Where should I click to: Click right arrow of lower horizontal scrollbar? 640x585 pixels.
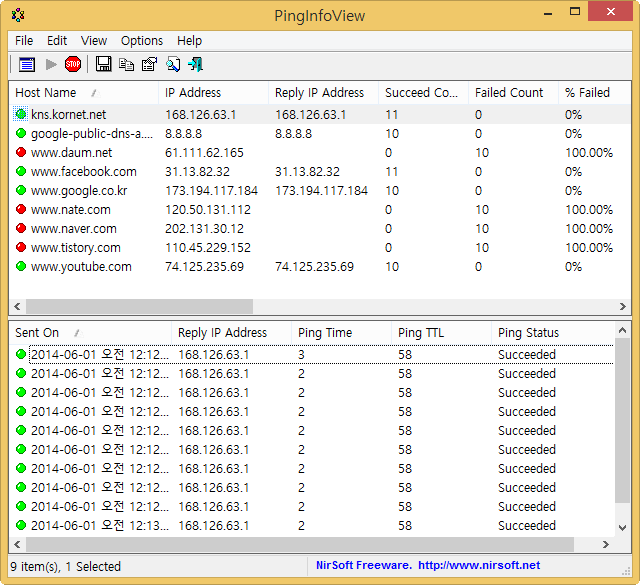coord(606,544)
